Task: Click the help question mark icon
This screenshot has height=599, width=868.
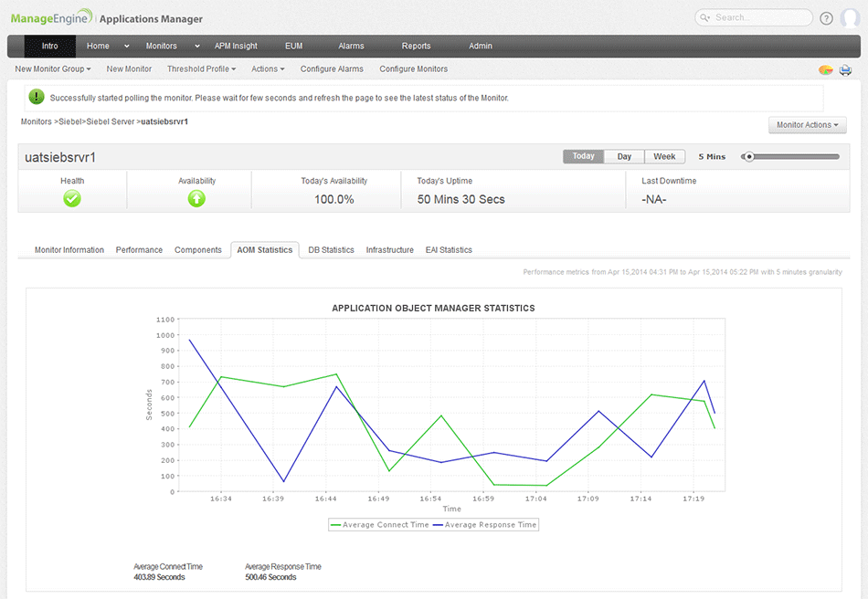Action: (x=826, y=18)
